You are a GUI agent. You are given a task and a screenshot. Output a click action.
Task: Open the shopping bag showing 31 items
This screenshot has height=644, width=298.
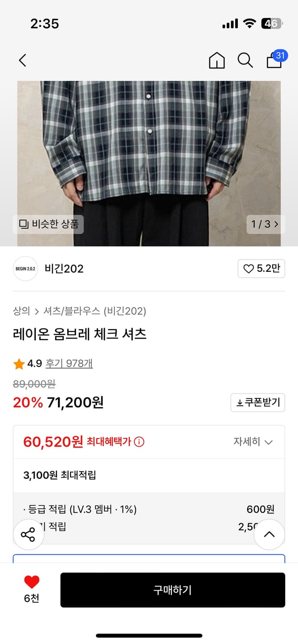pyautogui.click(x=273, y=61)
